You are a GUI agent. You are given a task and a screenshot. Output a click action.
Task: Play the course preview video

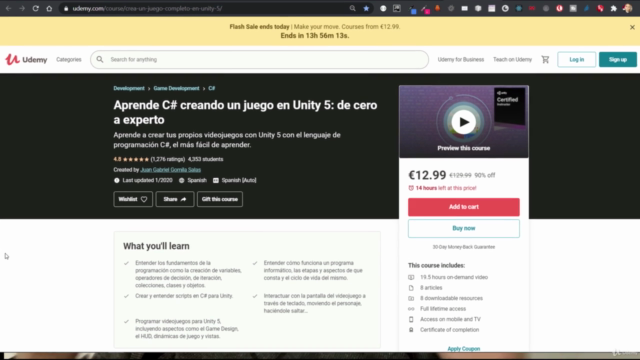tap(464, 122)
